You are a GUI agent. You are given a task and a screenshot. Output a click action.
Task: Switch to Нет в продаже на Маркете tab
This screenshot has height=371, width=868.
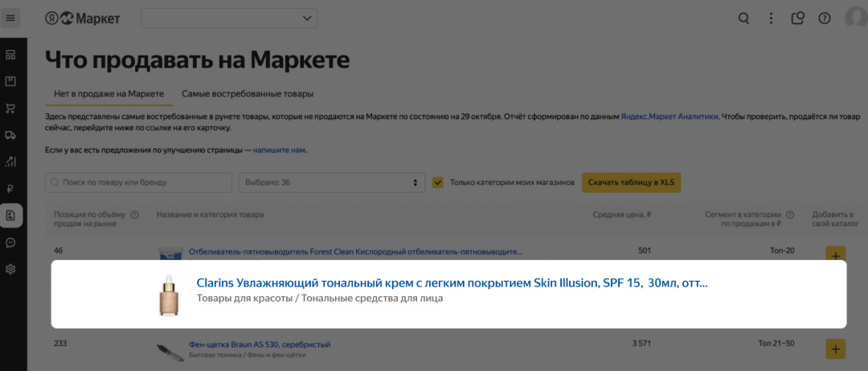(x=109, y=93)
